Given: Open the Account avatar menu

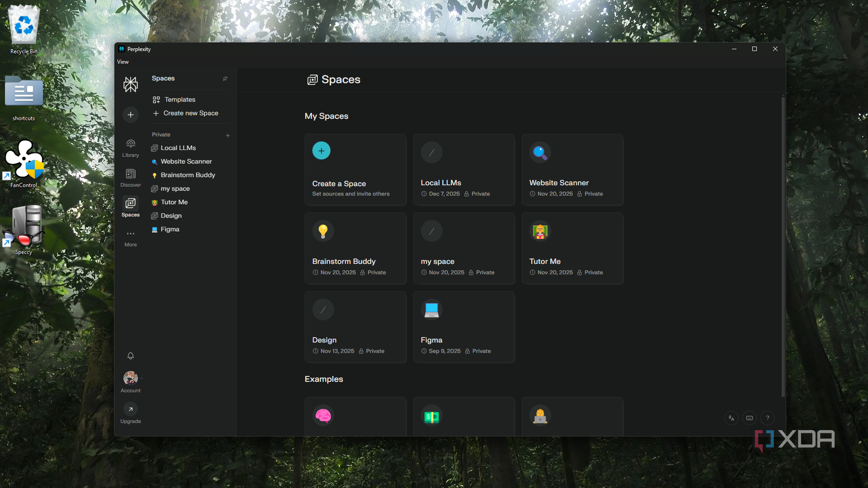Looking at the screenshot, I should pos(130,378).
